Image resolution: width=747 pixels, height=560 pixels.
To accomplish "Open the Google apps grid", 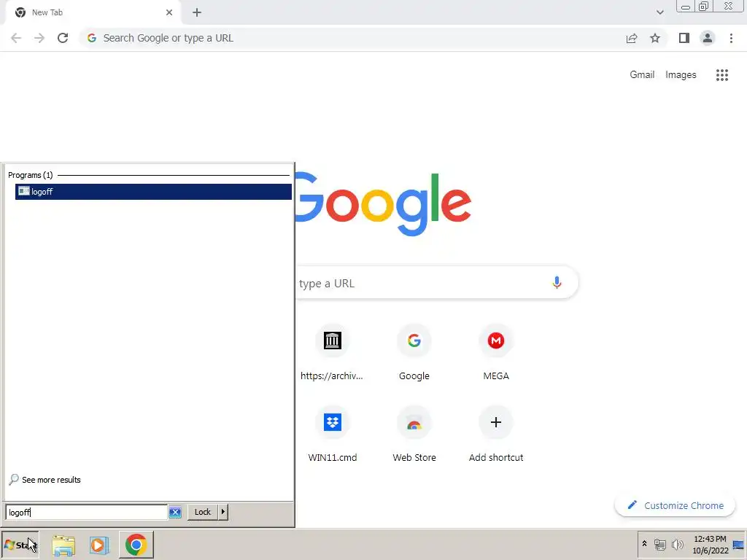I will [722, 75].
